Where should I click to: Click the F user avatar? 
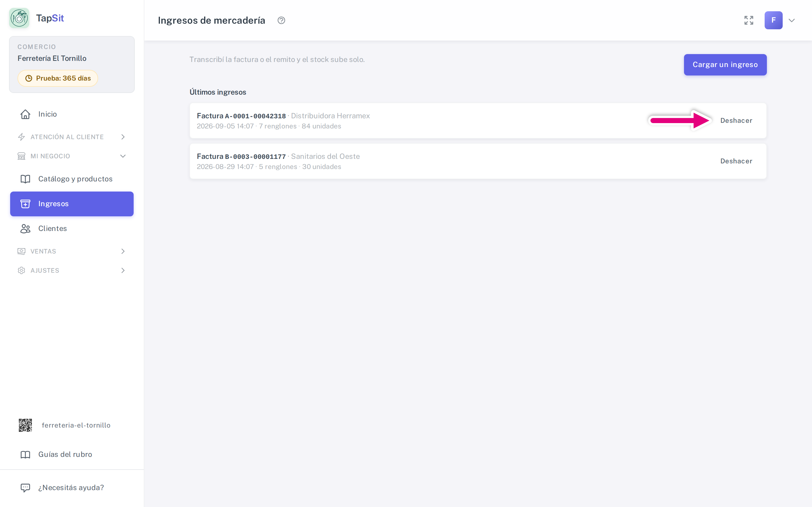pos(773,21)
